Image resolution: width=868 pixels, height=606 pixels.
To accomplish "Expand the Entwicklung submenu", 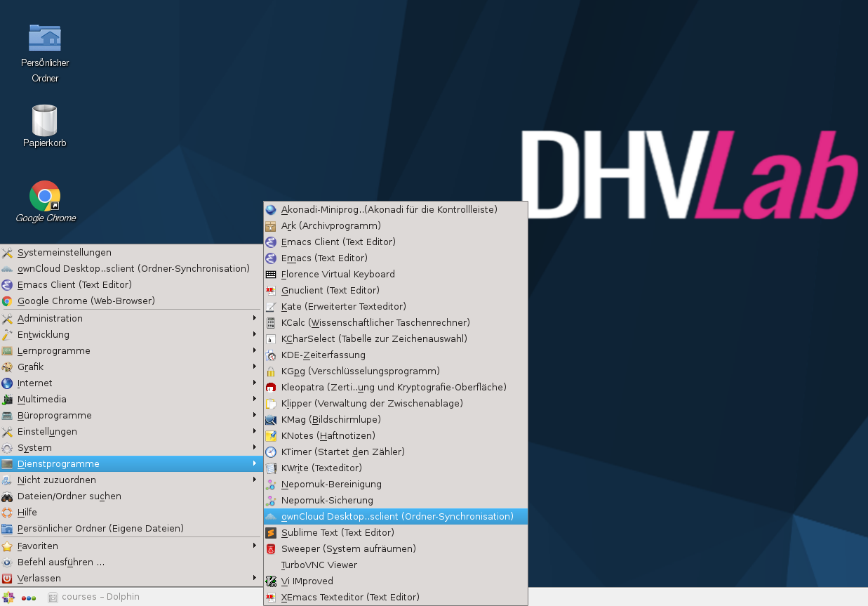I will coord(131,334).
